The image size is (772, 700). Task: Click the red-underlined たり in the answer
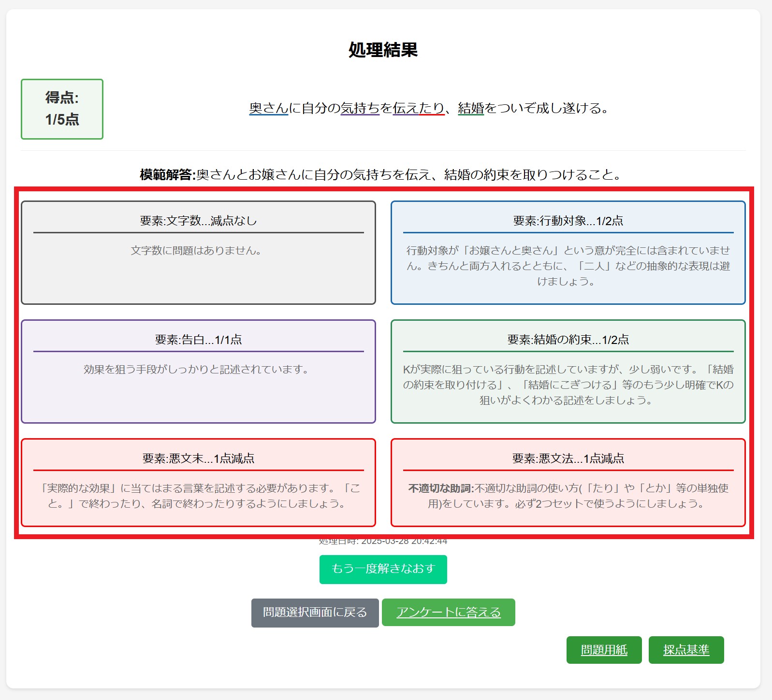[432, 108]
